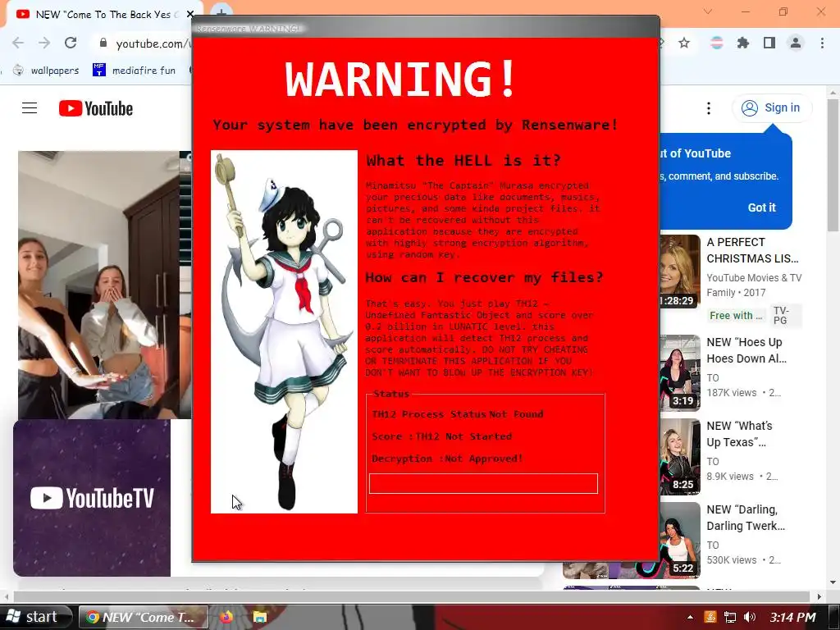Click the orange tray notification icon

click(710, 617)
